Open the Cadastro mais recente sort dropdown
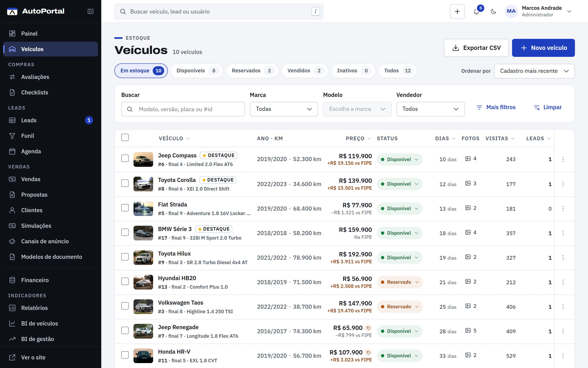 click(x=534, y=71)
